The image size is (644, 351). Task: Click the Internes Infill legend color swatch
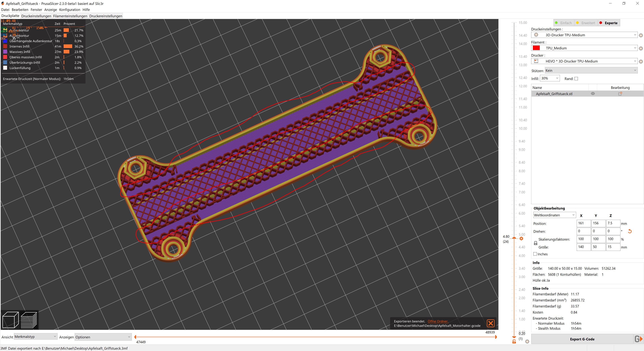pyautogui.click(x=5, y=46)
